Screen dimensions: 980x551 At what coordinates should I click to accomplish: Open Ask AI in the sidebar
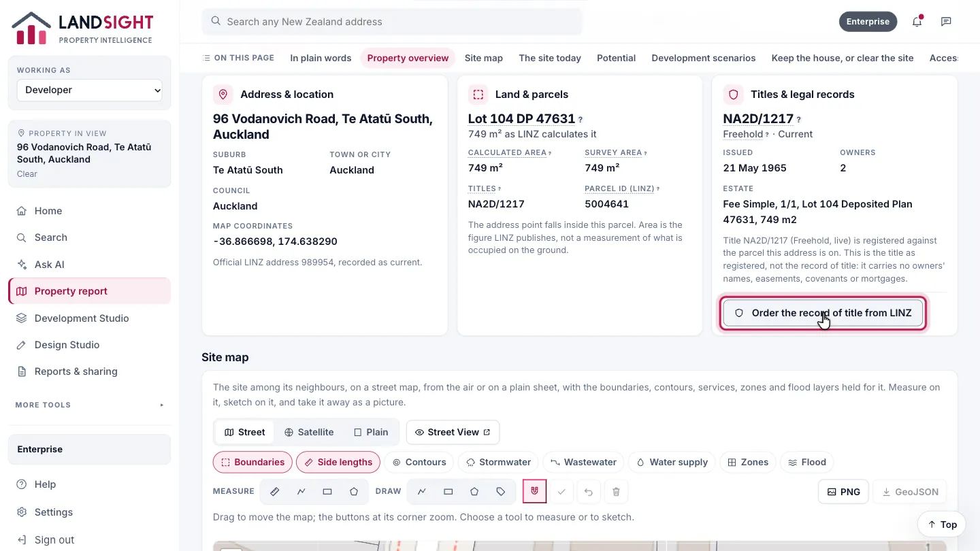tap(90, 265)
